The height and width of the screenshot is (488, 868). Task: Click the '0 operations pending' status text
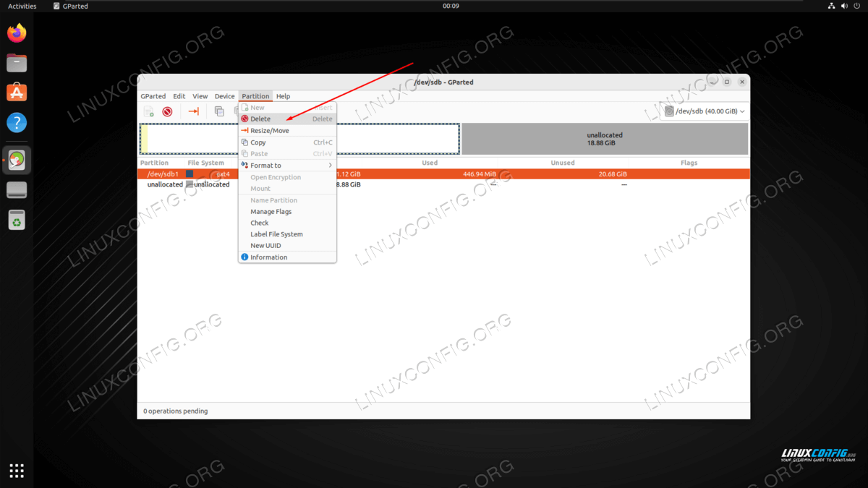(x=176, y=411)
